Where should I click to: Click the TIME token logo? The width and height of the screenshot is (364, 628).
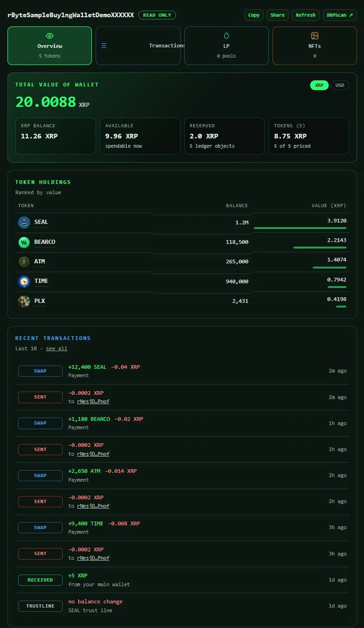(24, 281)
